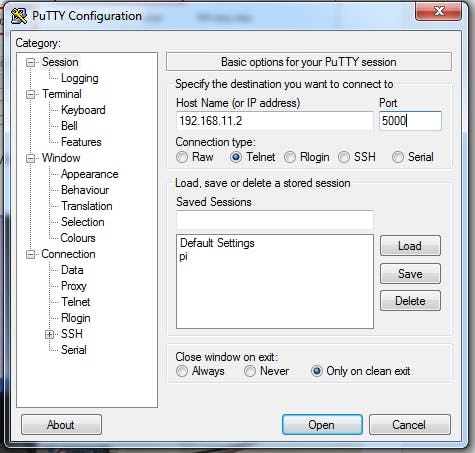The height and width of the screenshot is (453, 475).
Task: Click the Save session button
Action: (410, 274)
